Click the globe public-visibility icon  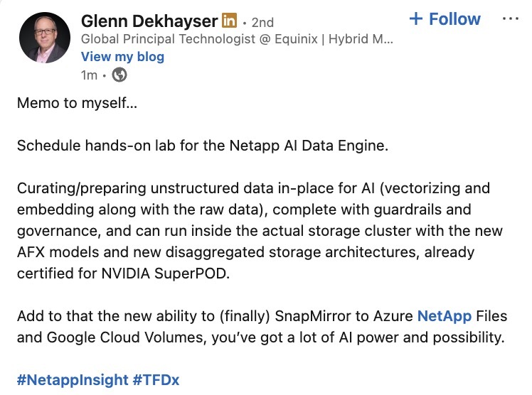(x=119, y=74)
